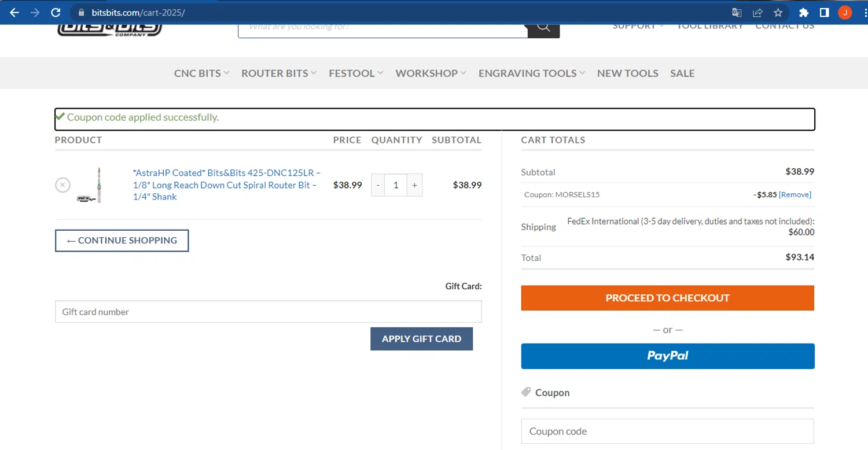Decrease quantity with minus button
This screenshot has height=450, width=868.
378,185
